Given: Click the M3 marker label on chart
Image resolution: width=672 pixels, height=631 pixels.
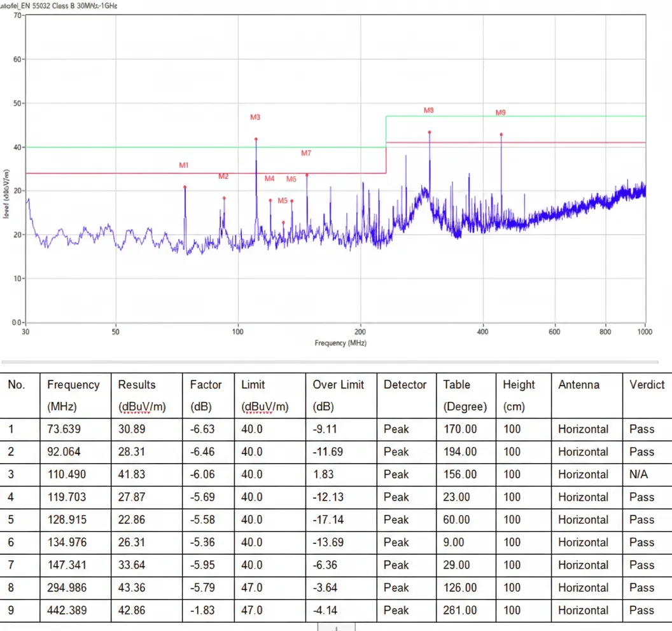Looking at the screenshot, I should point(255,117).
